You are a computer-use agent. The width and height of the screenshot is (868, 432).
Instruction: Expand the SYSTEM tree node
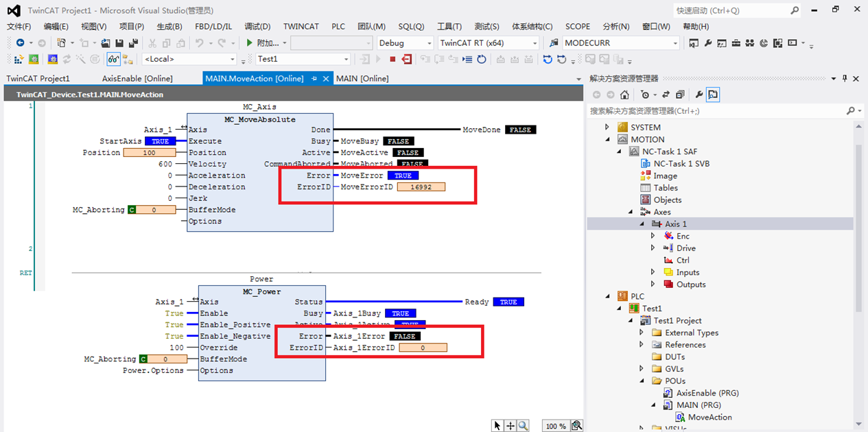tap(607, 127)
